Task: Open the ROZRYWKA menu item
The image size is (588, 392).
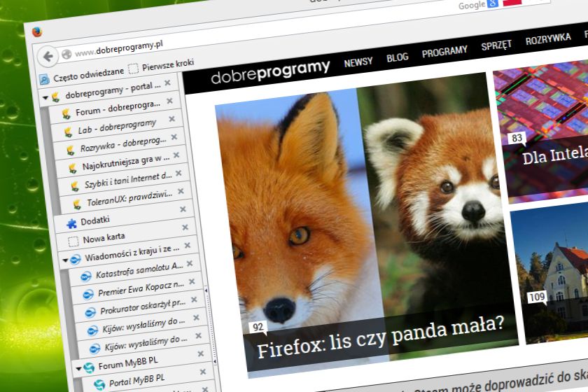Action: [548, 39]
